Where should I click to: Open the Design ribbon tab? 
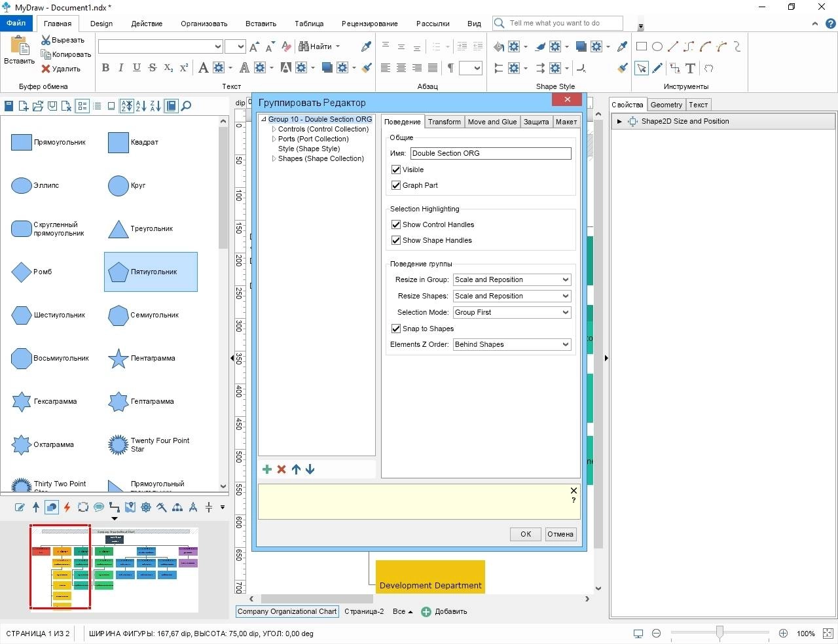(x=101, y=24)
